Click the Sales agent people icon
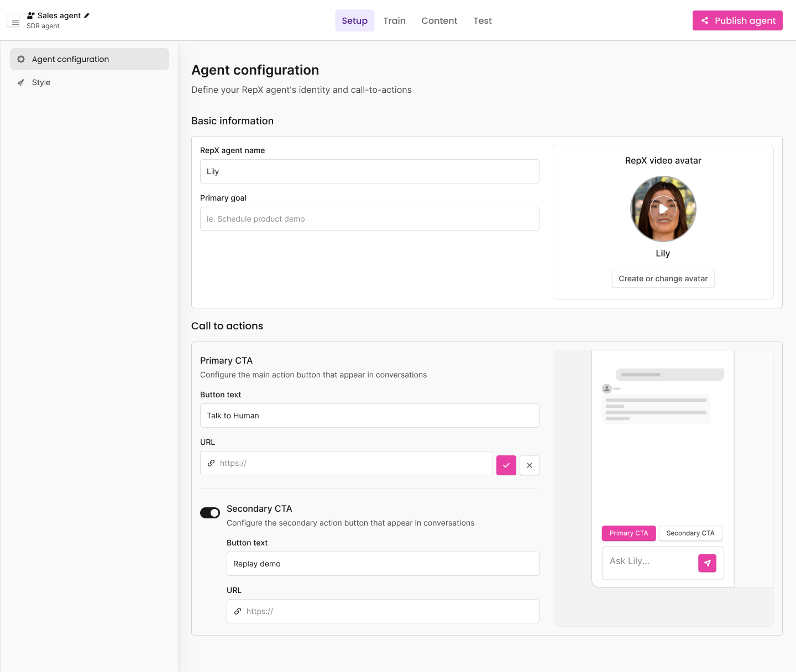Screen dimensions: 796x672 tap(31, 15)
